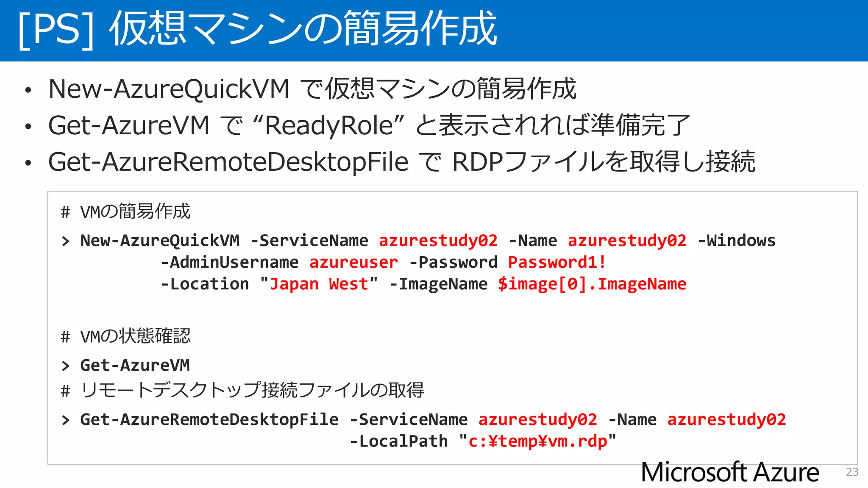Click the '-ImageName' parameter
The width and height of the screenshot is (868, 488).
point(438,284)
